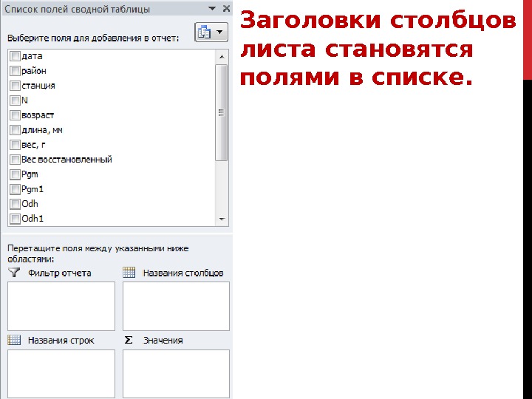Image resolution: width=532 pixels, height=399 pixels.
Task: Check the длина, мм field checkbox
Action: coord(15,130)
